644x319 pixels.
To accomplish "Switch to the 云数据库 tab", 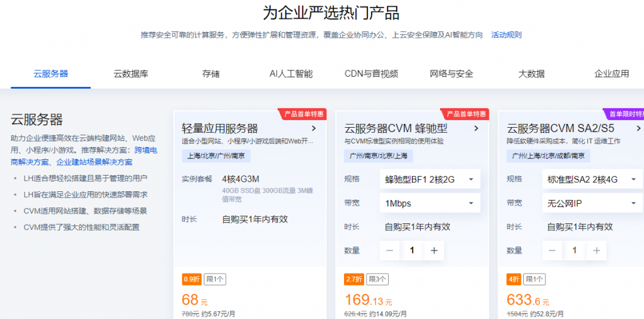I will click(x=131, y=74).
